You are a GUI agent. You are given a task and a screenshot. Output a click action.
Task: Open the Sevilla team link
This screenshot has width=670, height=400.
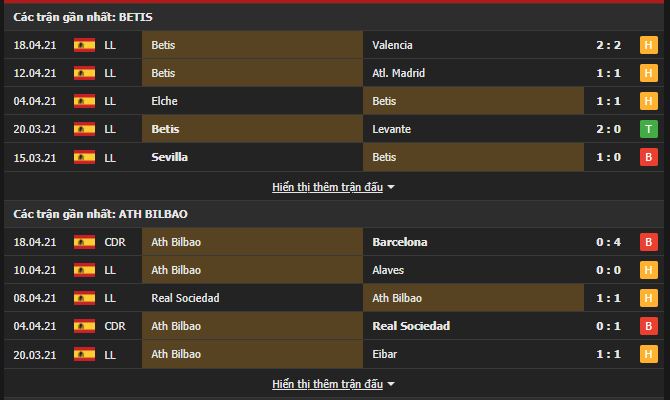click(x=169, y=157)
